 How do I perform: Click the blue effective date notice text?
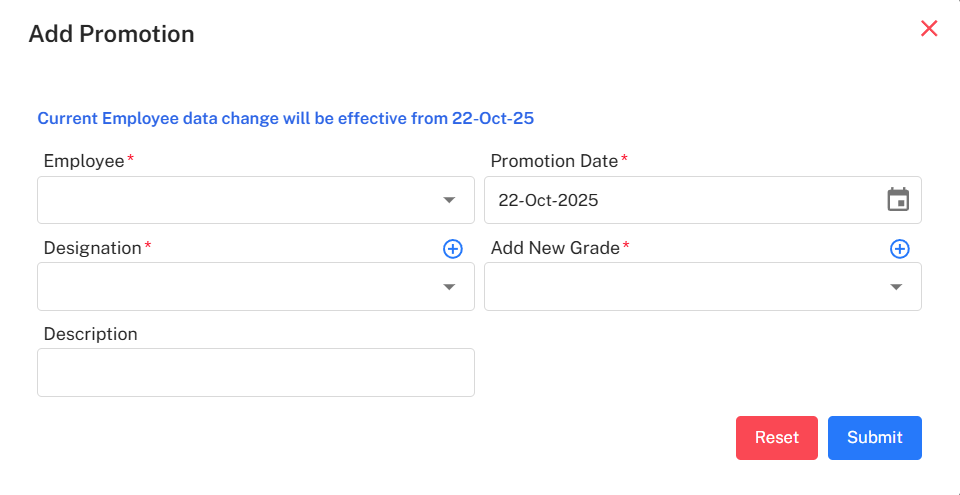pos(285,118)
